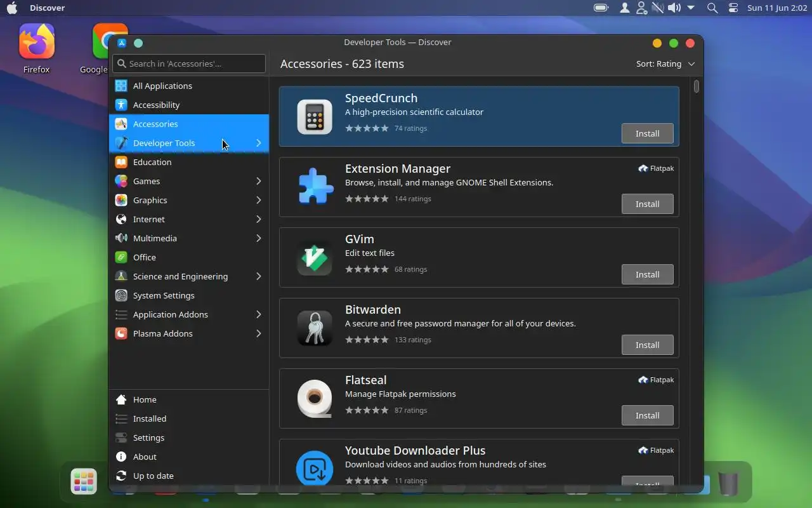This screenshot has width=812, height=508.
Task: Click the date and time in menu bar
Action: pos(777,8)
